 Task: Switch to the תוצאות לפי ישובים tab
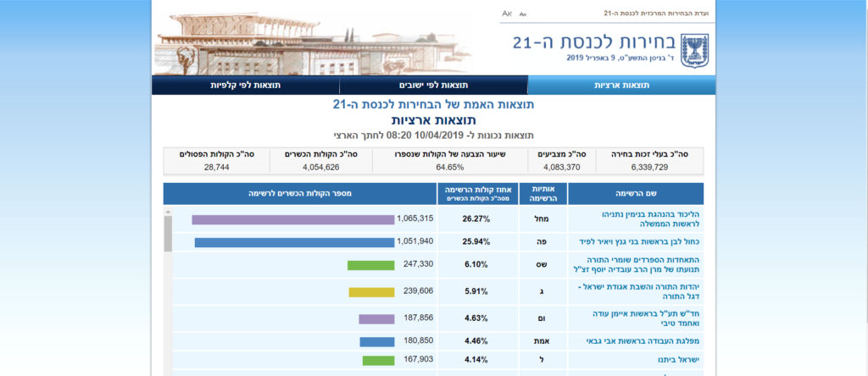[x=433, y=86]
